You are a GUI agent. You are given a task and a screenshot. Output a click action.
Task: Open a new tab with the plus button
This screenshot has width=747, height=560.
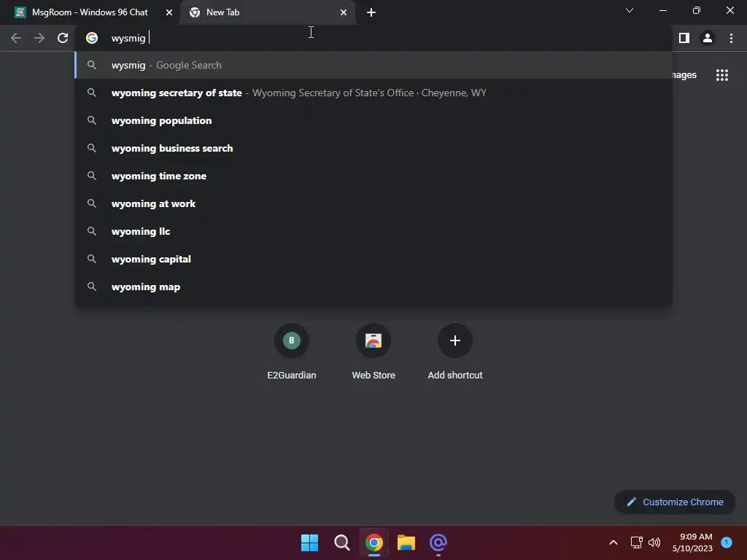pyautogui.click(x=371, y=12)
